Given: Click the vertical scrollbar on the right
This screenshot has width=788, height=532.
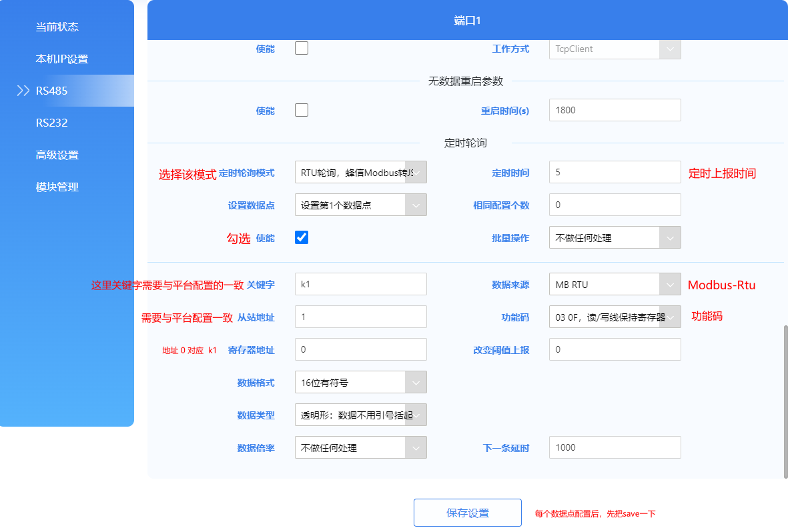Looking at the screenshot, I should (x=785, y=400).
